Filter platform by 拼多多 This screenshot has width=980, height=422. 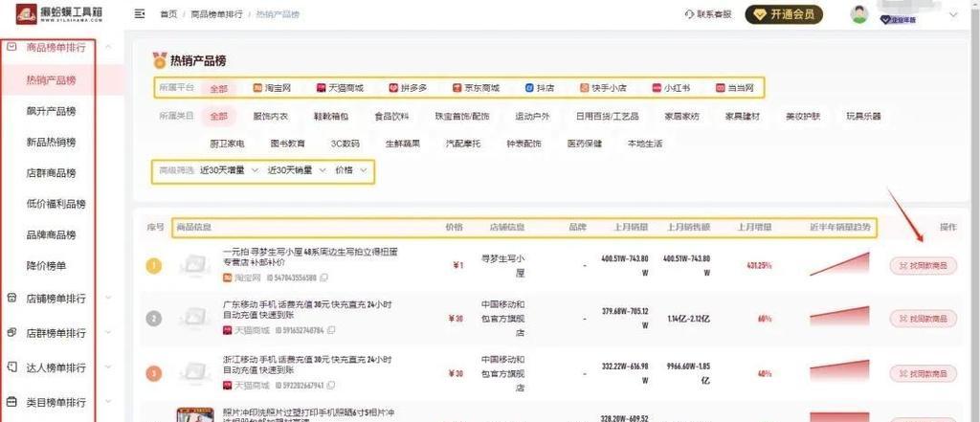408,88
